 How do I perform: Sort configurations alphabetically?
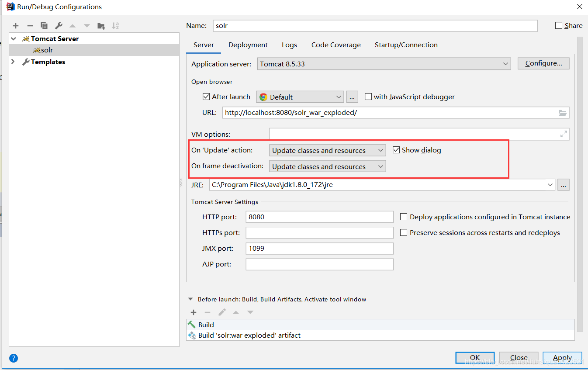(x=115, y=26)
